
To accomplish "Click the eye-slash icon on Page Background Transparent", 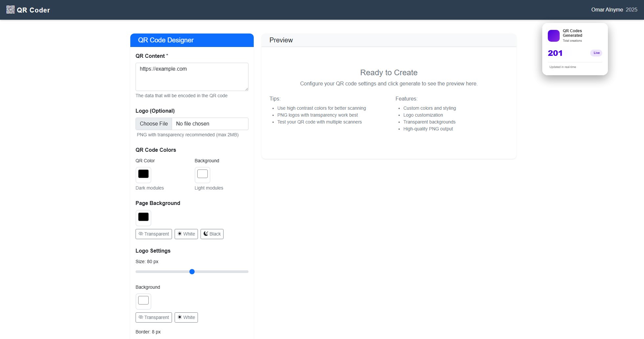I will tap(141, 234).
